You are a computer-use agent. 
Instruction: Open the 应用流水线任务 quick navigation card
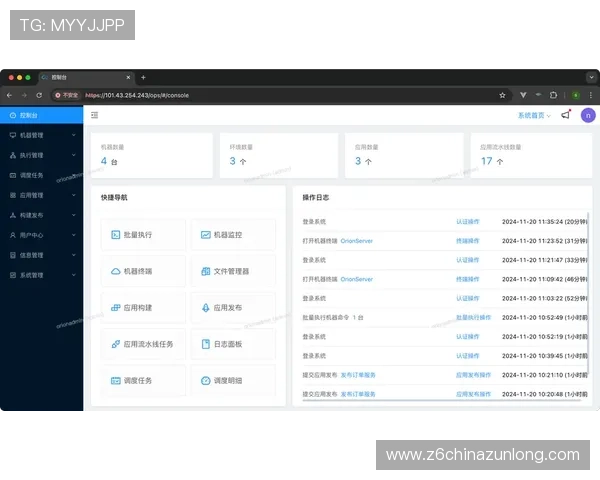[143, 344]
